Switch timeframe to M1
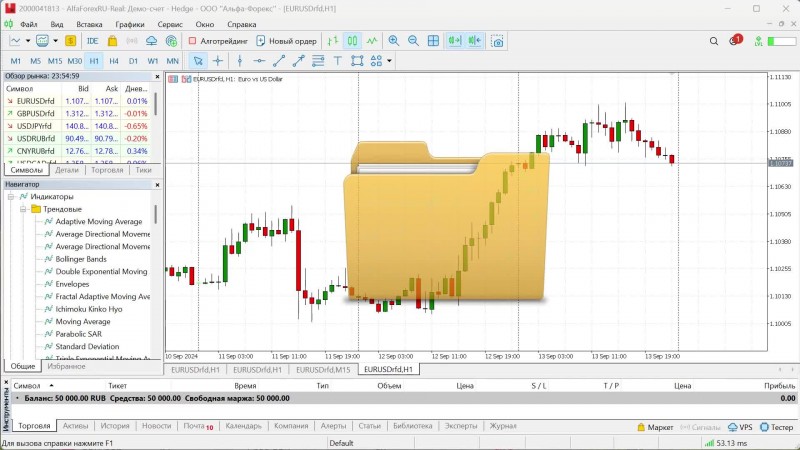This screenshot has height=450, width=800. click(16, 61)
